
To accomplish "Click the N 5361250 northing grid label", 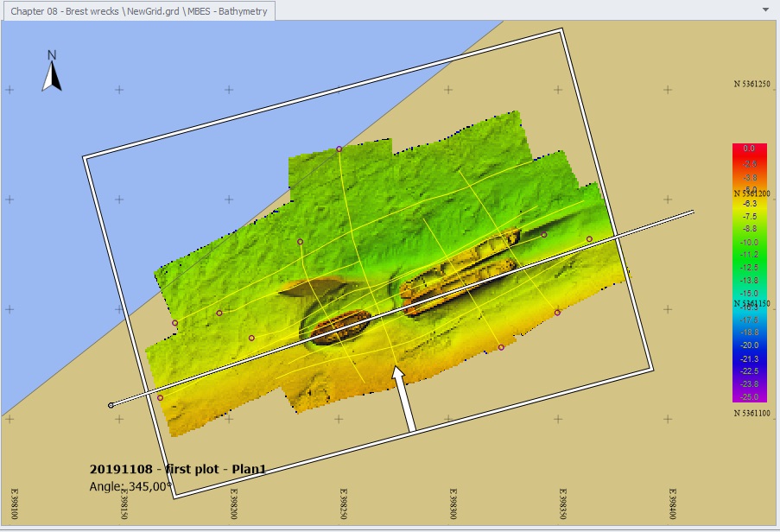I will point(751,85).
